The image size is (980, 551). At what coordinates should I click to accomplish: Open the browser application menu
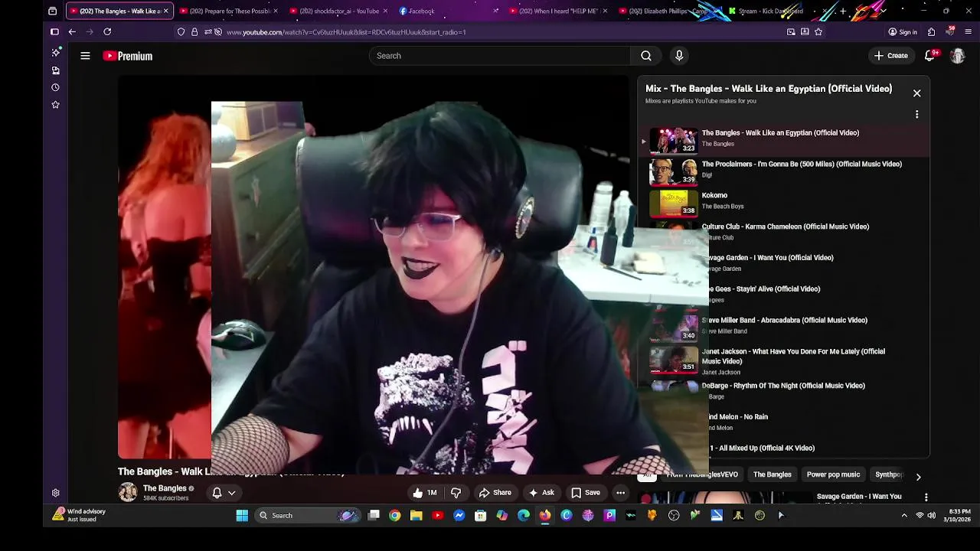pyautogui.click(x=969, y=32)
